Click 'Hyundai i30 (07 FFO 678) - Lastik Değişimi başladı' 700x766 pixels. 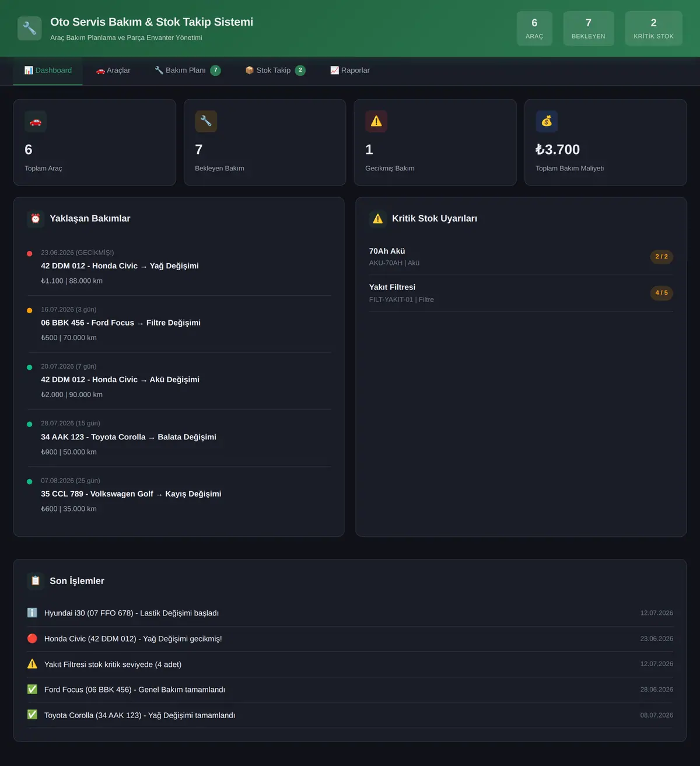pyautogui.click(x=131, y=613)
